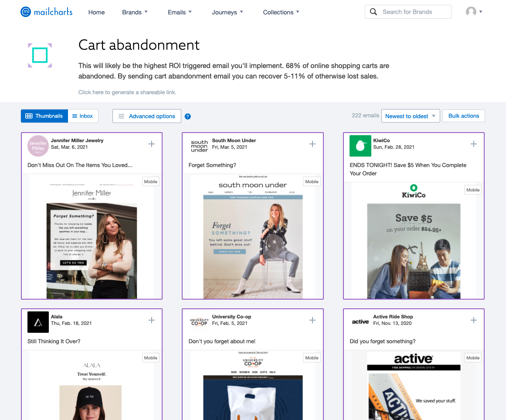The width and height of the screenshot is (506, 420).
Task: Open University Co-op brand name link
Action: point(231,317)
